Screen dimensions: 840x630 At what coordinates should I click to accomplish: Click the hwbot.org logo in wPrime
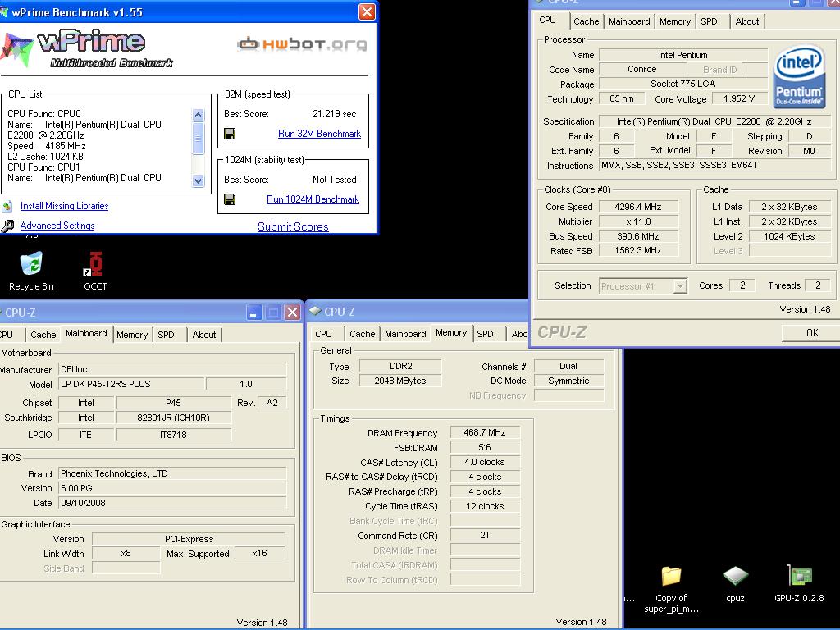[x=302, y=44]
